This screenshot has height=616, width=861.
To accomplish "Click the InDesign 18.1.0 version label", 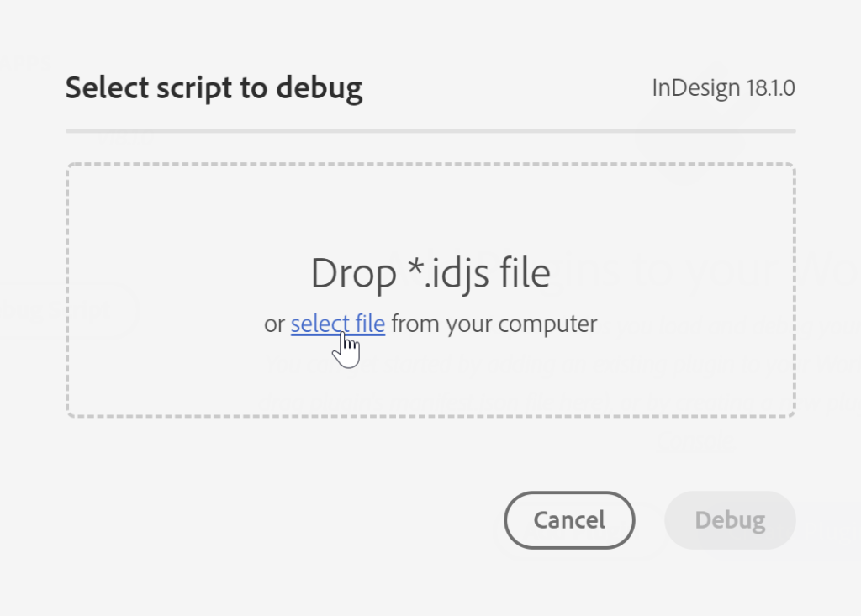I will 723,87.
